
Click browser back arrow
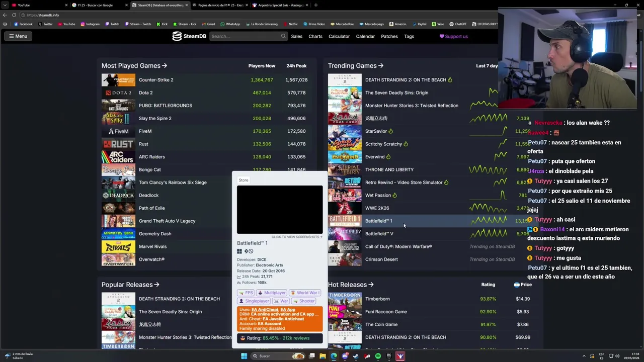click(x=5, y=15)
